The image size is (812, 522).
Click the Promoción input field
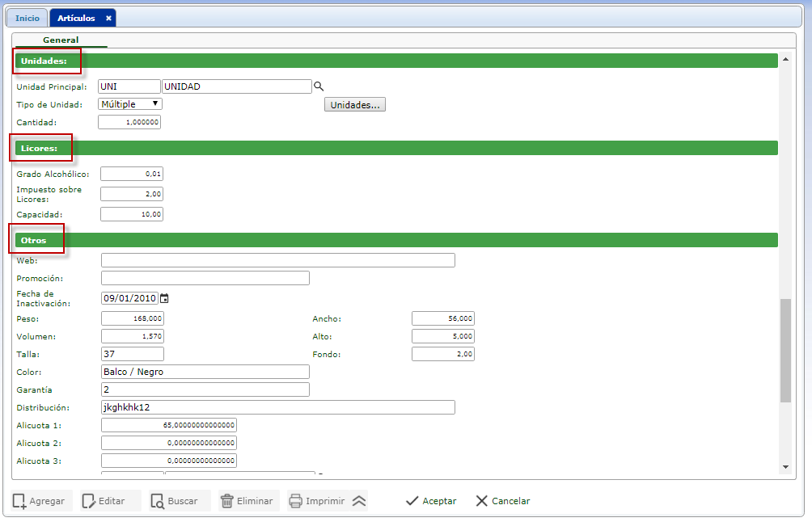point(205,278)
